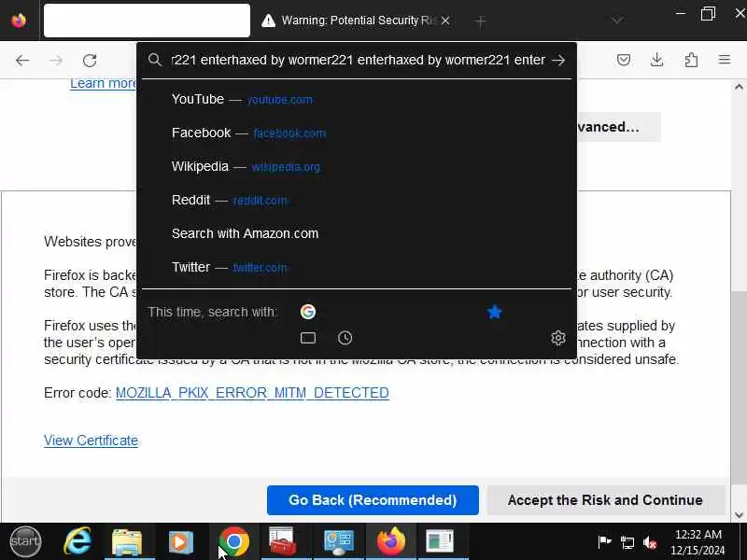Open Google Chrome from taskbar
Screen dimensions: 747x560
pos(234,541)
